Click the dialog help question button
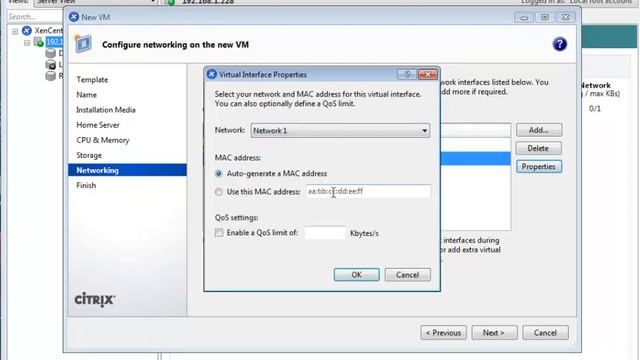The height and width of the screenshot is (360, 640). (407, 74)
